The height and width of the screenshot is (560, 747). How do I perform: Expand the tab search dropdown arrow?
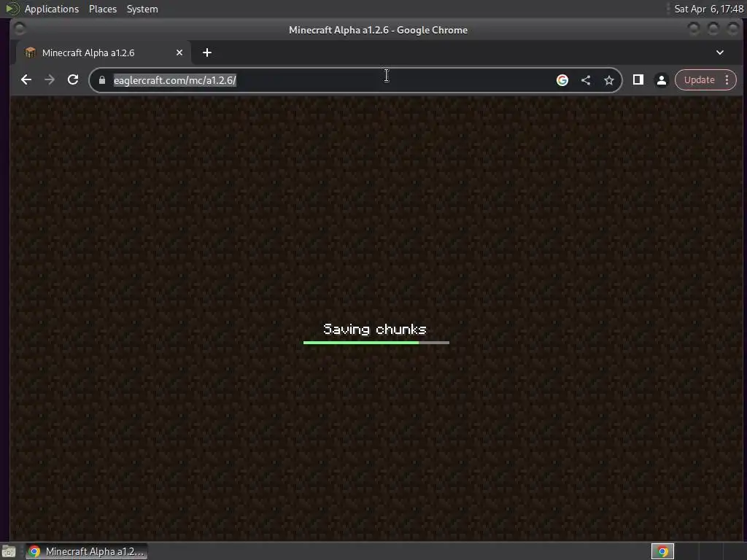720,52
